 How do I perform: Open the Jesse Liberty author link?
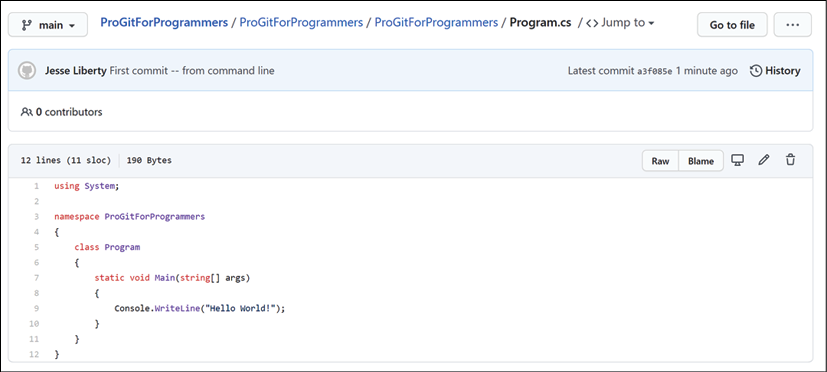tap(75, 71)
